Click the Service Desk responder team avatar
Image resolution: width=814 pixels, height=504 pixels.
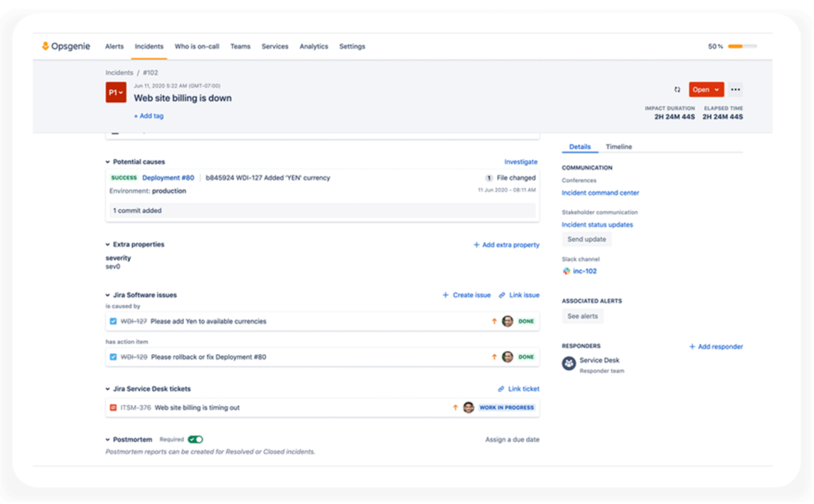click(x=569, y=364)
